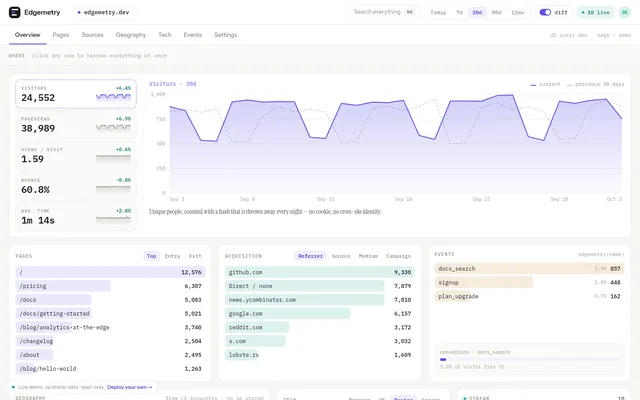Open the DE user avatar
640x400 pixels.
pyautogui.click(x=624, y=12)
